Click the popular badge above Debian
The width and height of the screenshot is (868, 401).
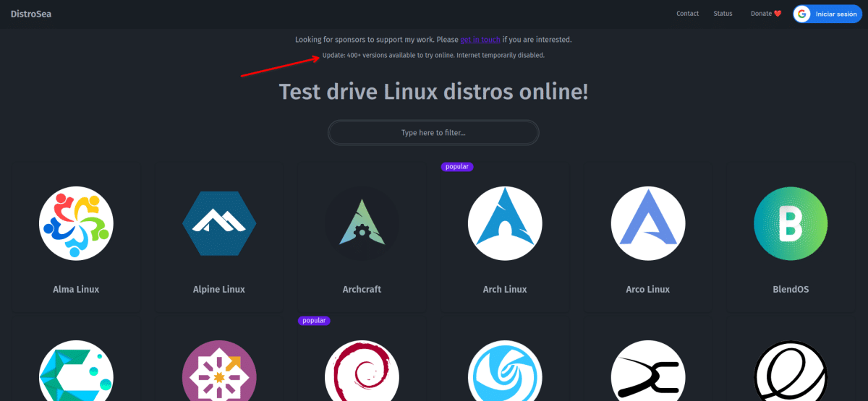pyautogui.click(x=314, y=321)
